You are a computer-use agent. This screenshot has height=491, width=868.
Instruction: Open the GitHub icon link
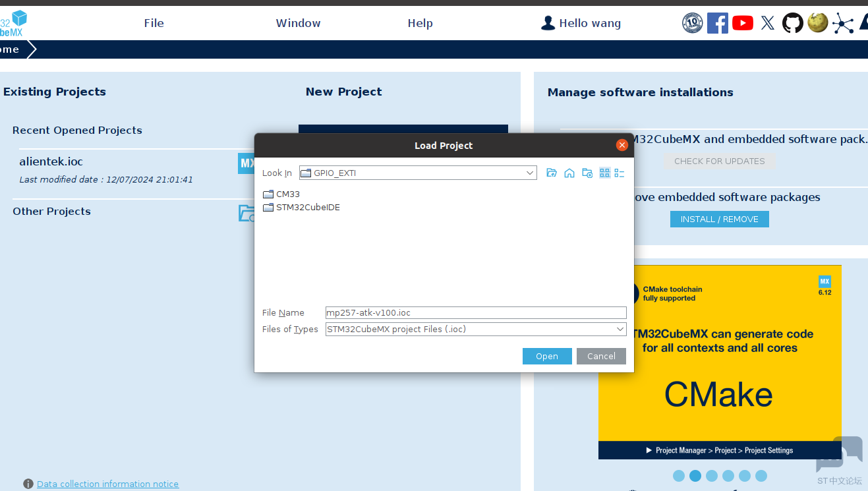click(x=793, y=23)
